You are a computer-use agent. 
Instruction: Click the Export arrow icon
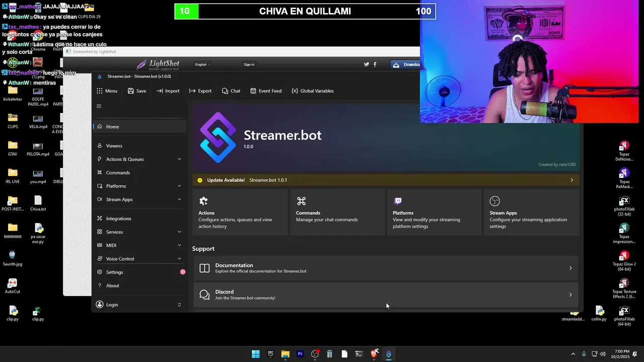click(x=192, y=91)
